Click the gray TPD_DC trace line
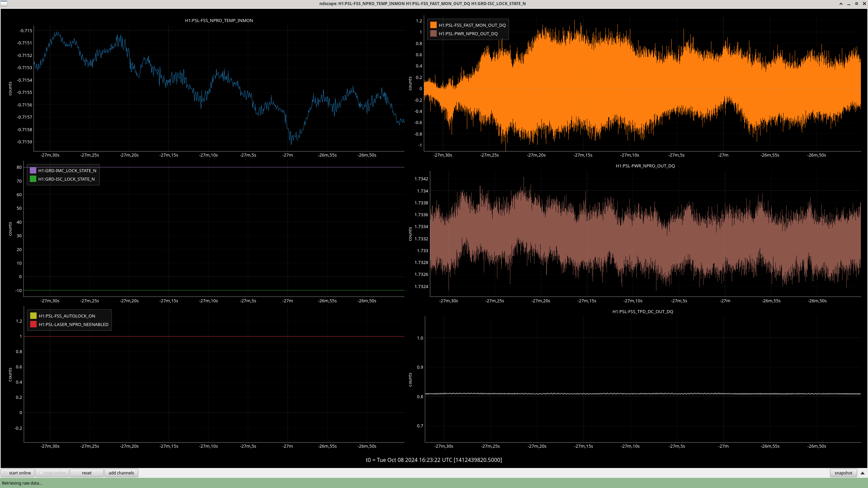 click(x=643, y=394)
